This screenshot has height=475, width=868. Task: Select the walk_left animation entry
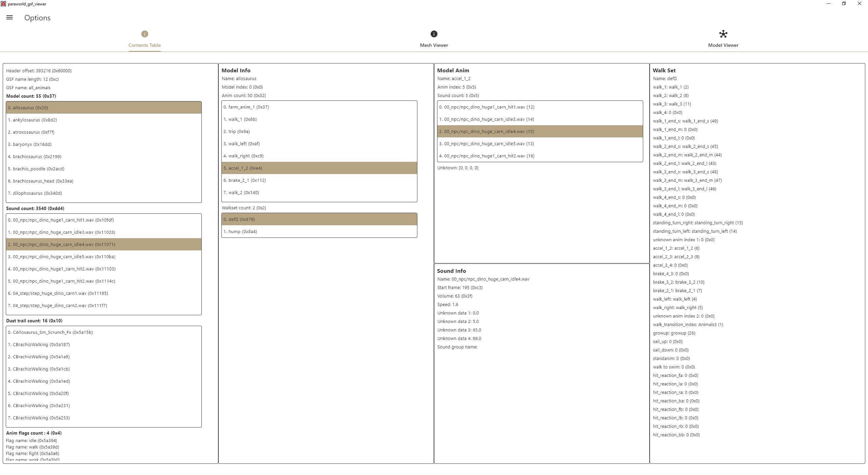tap(241, 144)
